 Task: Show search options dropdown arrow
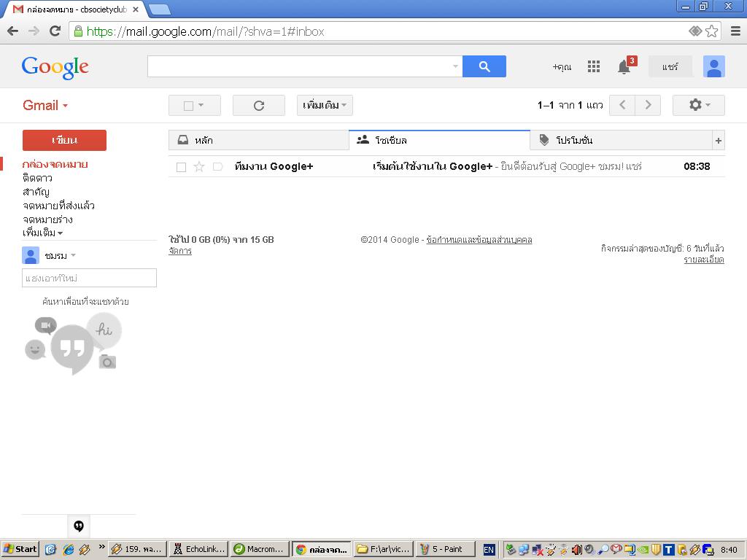click(455, 66)
